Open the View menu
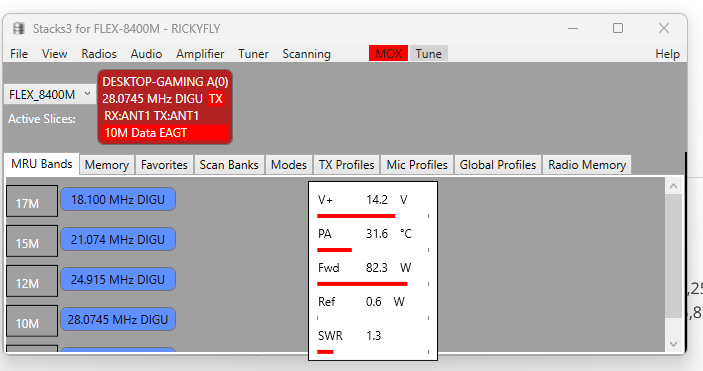The width and height of the screenshot is (703, 371). pos(54,54)
